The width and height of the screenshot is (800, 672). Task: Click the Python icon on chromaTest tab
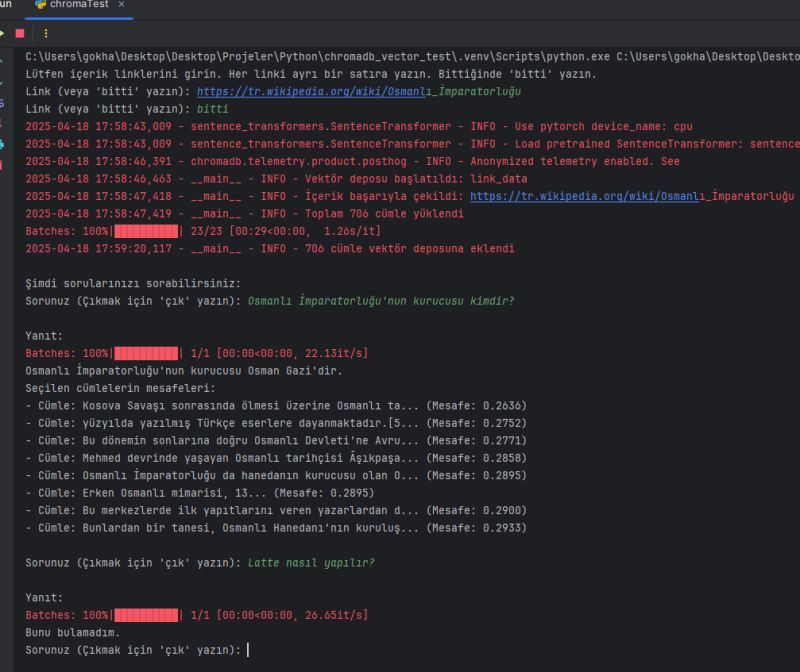(41, 5)
